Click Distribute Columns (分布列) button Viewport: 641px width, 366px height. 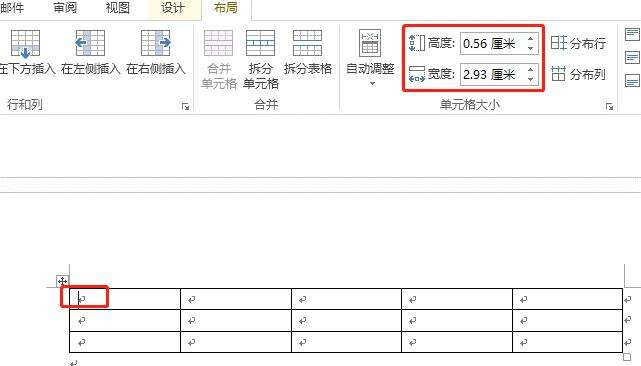[578, 74]
